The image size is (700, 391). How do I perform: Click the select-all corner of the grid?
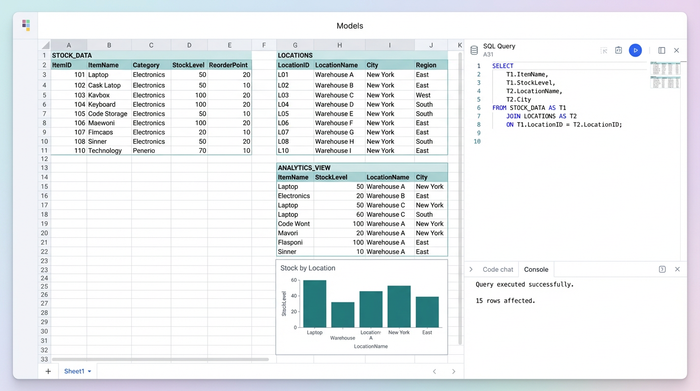pyautogui.click(x=45, y=45)
